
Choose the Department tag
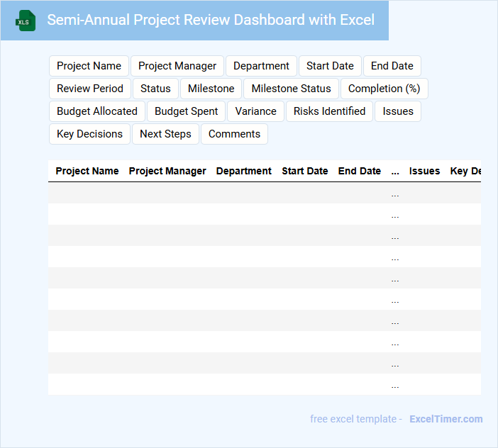[261, 66]
